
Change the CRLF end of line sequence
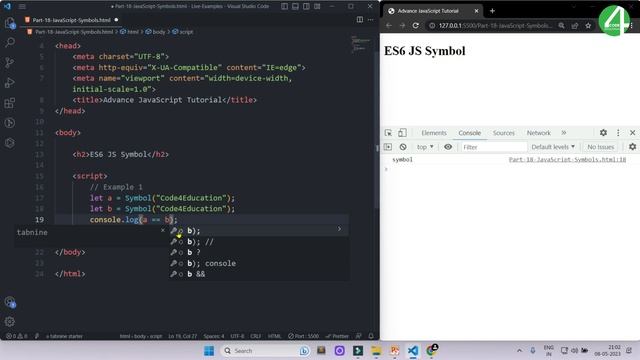(x=256, y=336)
